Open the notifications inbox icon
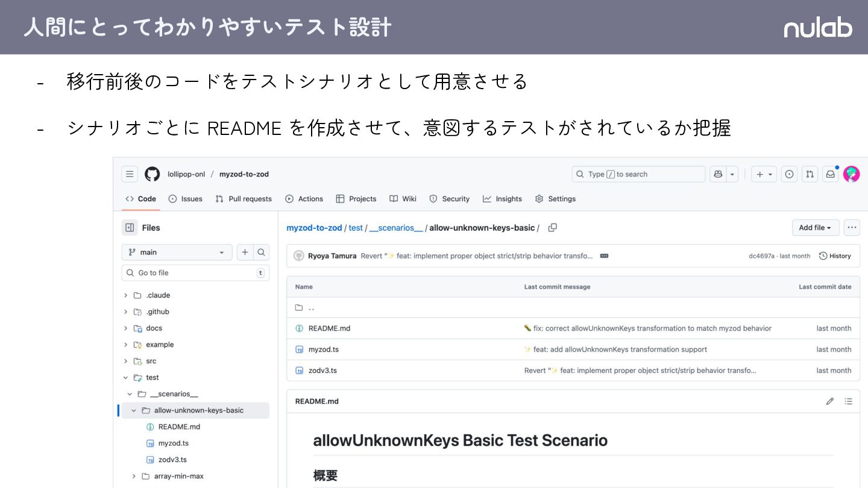Screen dimensions: 868x488 click(831, 174)
